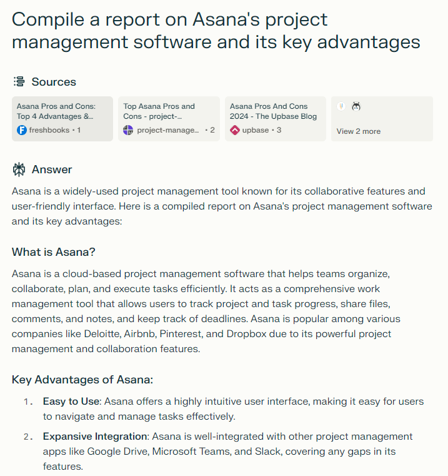Click the Sources list icon

[x=19, y=82]
